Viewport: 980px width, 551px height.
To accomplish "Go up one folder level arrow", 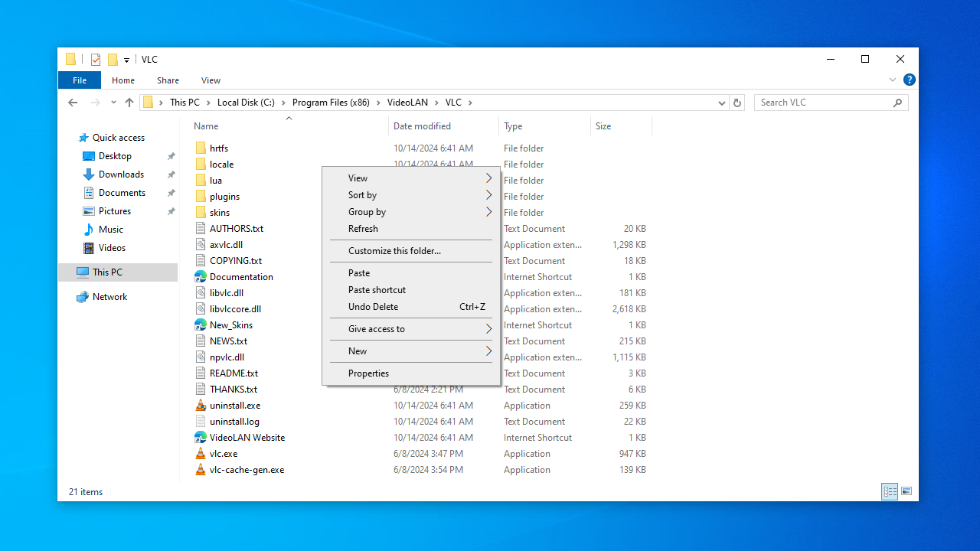I will 129,103.
